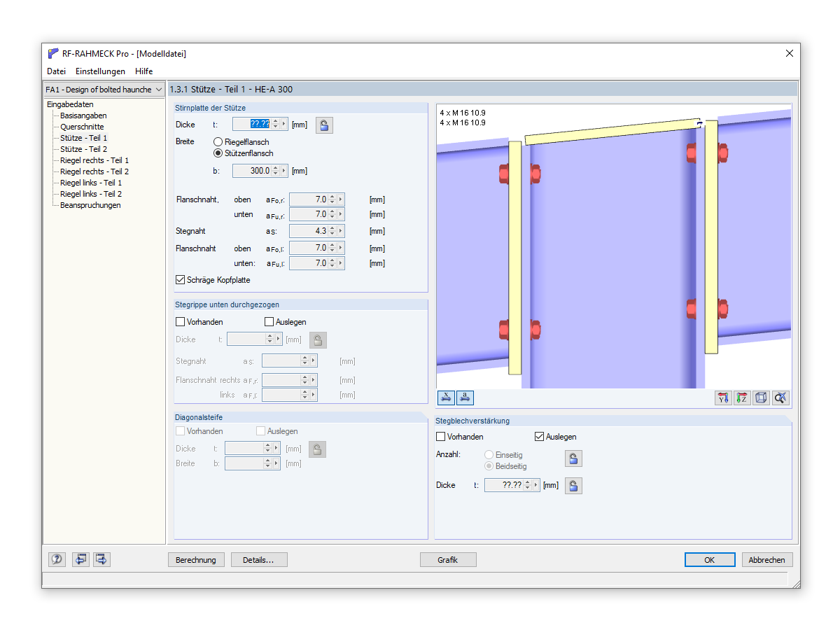
Task: Click lock icon beside Stegblechverstärkung Dicke
Action: [573, 486]
